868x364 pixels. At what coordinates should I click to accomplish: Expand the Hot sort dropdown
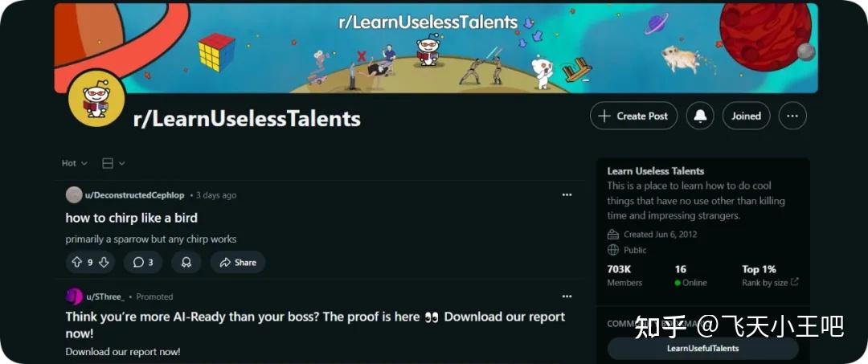pyautogui.click(x=75, y=163)
